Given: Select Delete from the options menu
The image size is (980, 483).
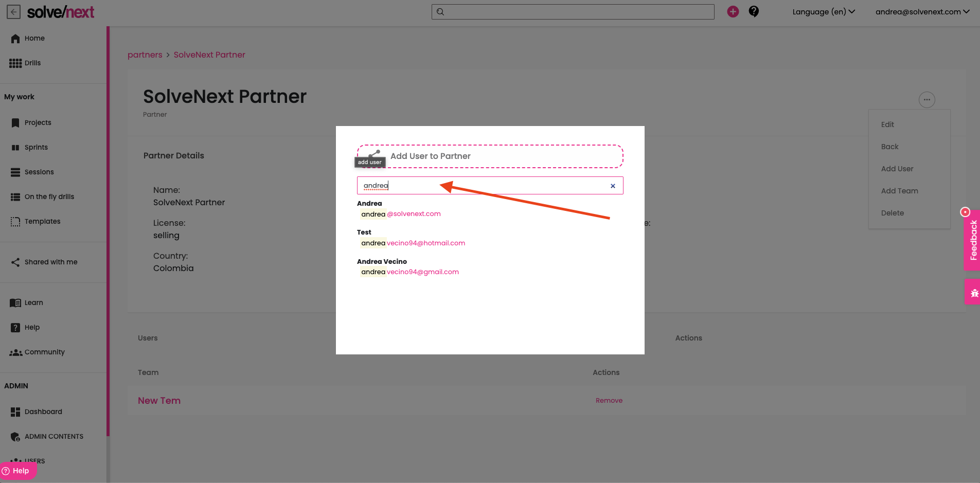Looking at the screenshot, I should click(892, 213).
